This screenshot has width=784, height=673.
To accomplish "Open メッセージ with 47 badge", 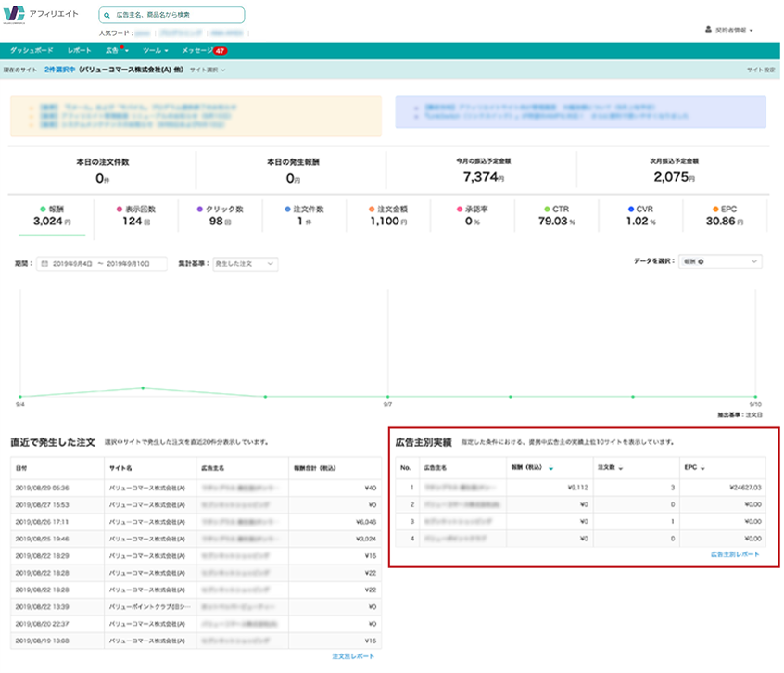I will click(204, 50).
